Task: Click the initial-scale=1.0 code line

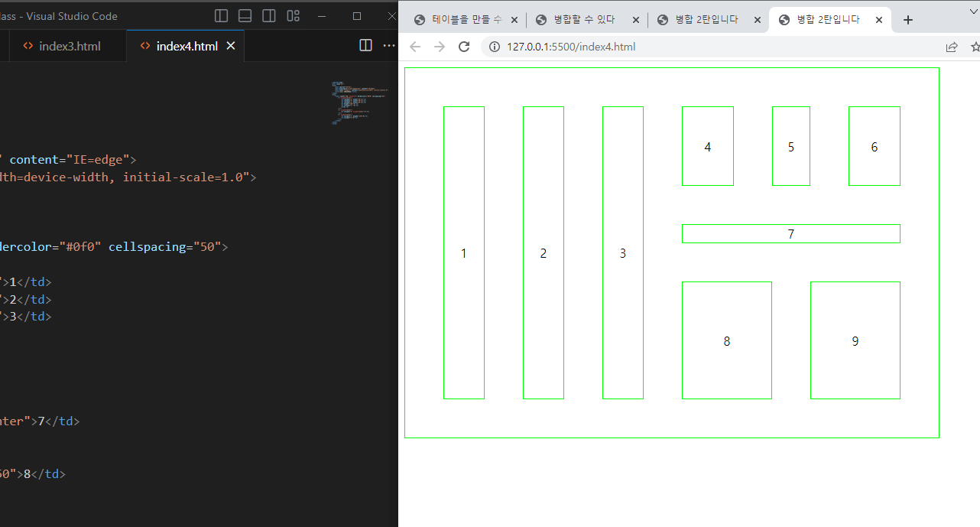Action: point(128,177)
